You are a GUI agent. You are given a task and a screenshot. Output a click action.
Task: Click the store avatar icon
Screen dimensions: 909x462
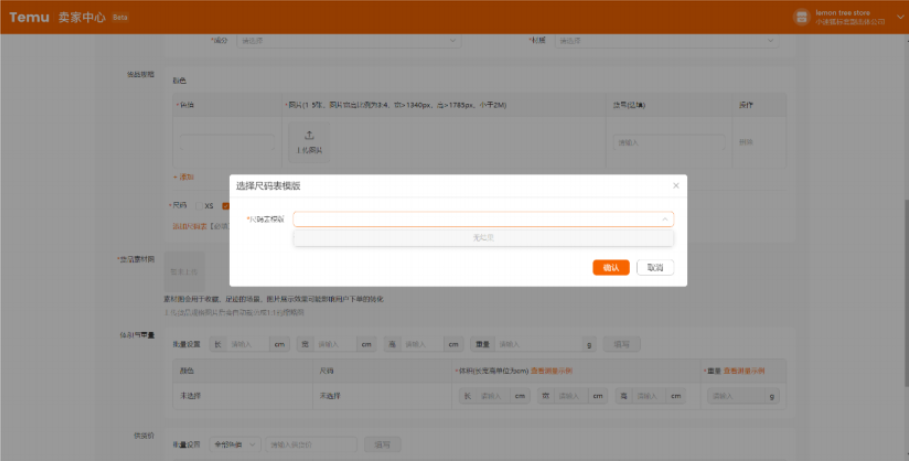pos(800,17)
